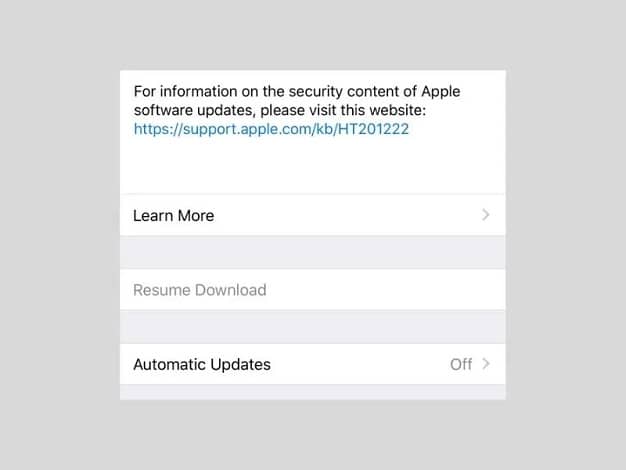Click blank space between Learn More and its chevron
The image size is (626, 470).
tap(347, 216)
